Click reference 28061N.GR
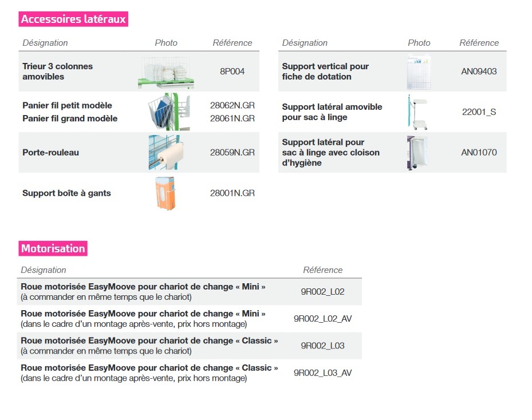 point(232,118)
